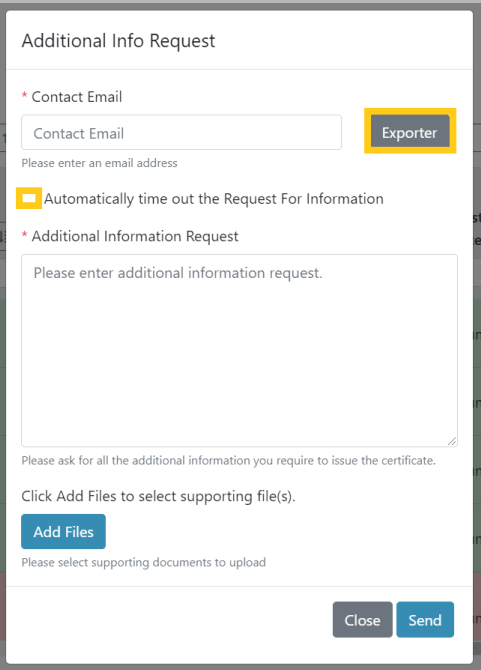
Task: Click the Add Files button
Action: click(64, 532)
